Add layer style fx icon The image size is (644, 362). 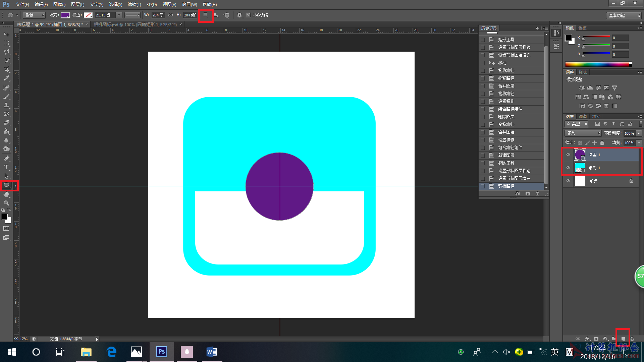click(x=587, y=339)
